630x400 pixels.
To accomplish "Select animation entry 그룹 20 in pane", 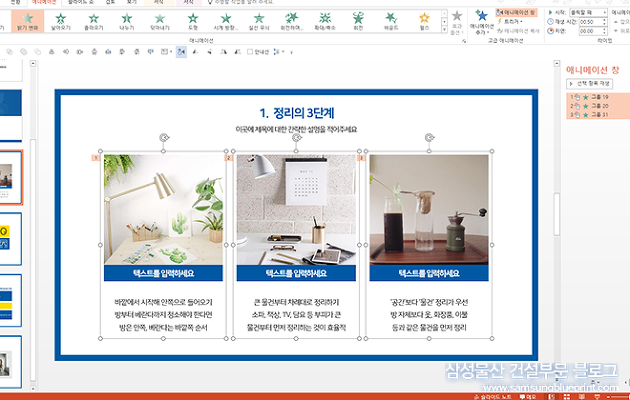I will [x=598, y=106].
